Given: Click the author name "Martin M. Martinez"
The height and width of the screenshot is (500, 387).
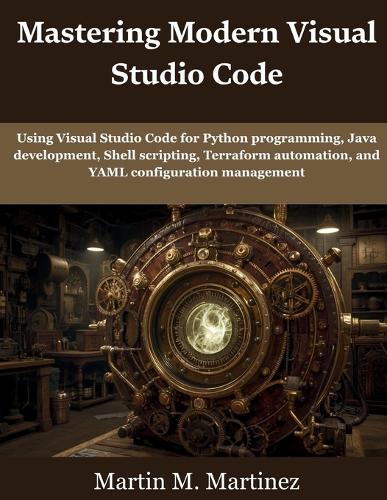Looking at the screenshot, I should point(197,482).
